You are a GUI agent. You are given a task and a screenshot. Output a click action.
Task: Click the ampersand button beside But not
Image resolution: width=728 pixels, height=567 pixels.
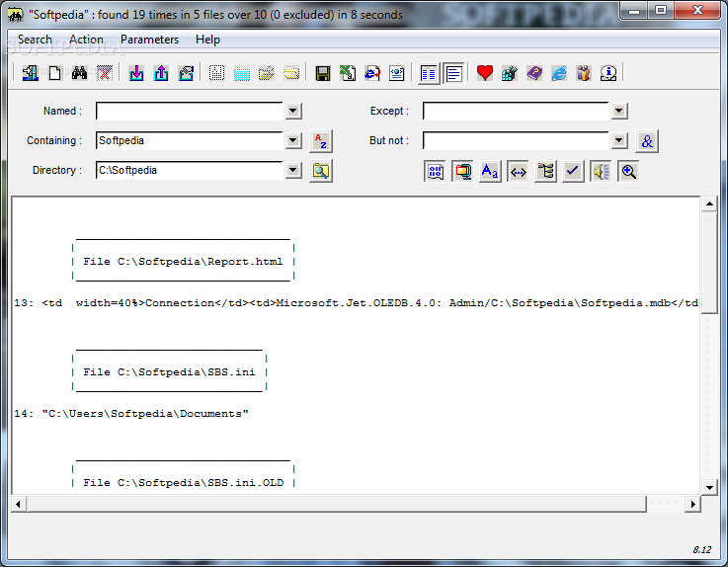click(647, 141)
